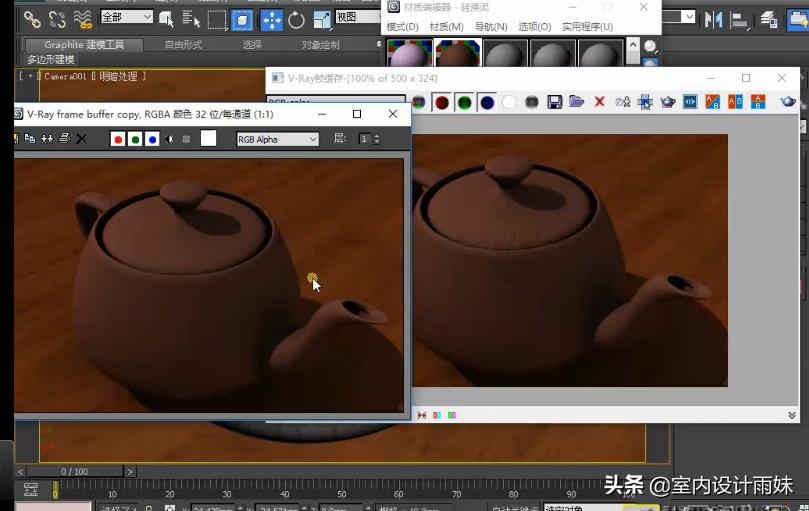Image resolution: width=809 pixels, height=511 pixels.
Task: Toggle blue channel in V-Ray frame buffer
Action: click(487, 102)
